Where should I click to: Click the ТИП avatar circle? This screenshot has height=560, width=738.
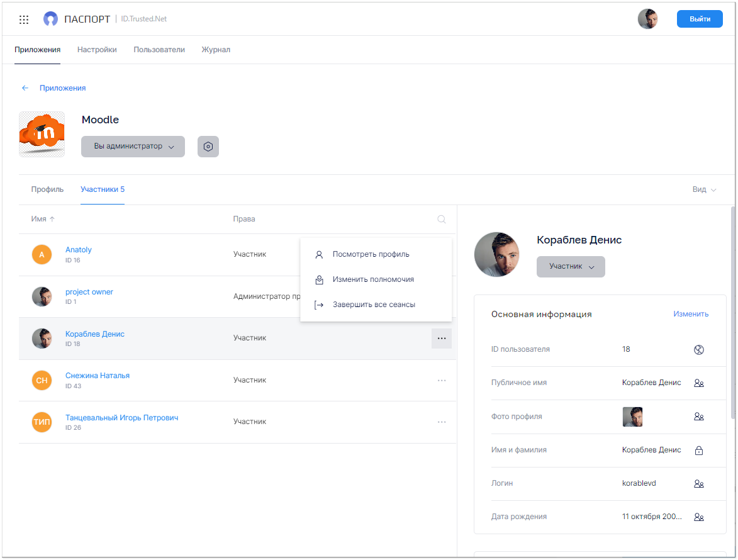pyautogui.click(x=42, y=422)
